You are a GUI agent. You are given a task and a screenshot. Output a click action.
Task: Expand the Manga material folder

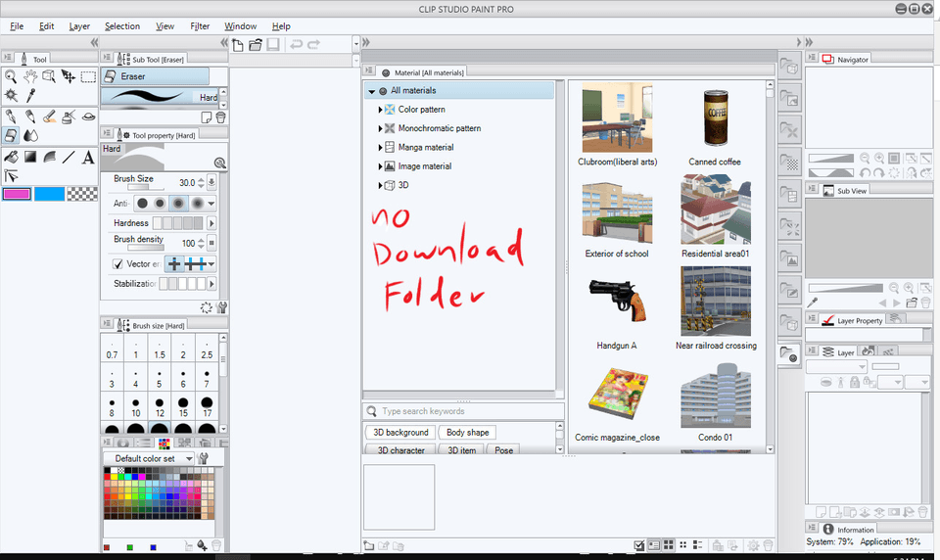380,147
